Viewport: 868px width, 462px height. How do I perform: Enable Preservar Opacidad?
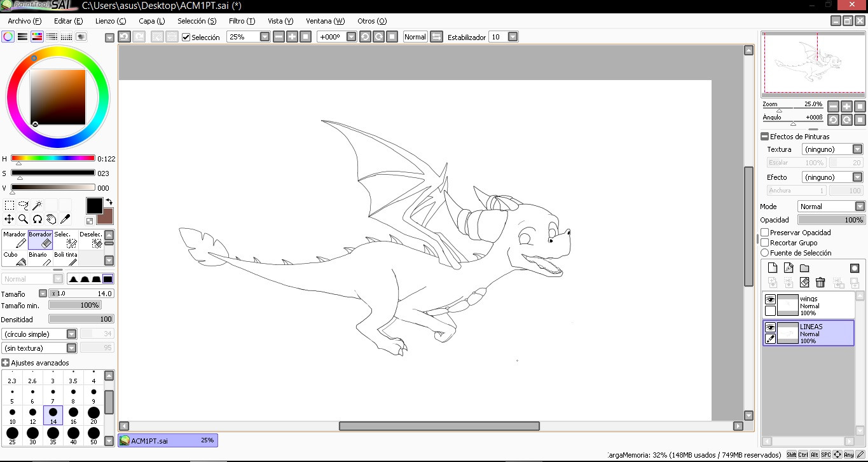pyautogui.click(x=765, y=233)
